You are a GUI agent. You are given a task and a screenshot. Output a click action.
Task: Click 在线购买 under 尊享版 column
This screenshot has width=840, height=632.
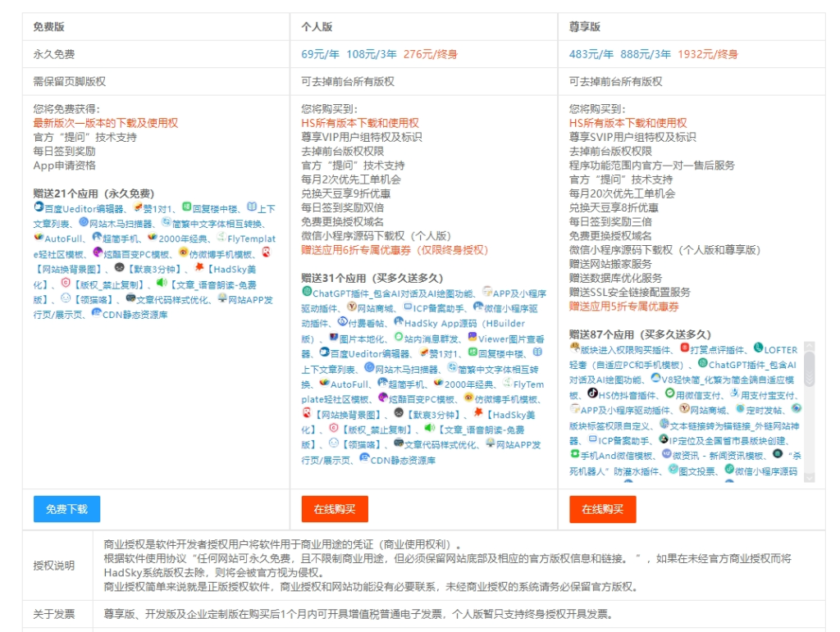603,509
